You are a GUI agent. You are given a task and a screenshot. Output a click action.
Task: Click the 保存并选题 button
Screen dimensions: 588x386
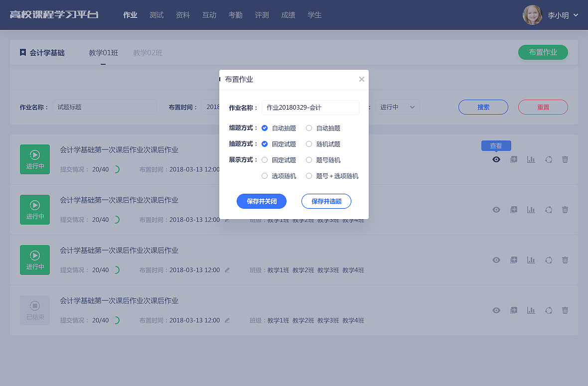tap(326, 201)
